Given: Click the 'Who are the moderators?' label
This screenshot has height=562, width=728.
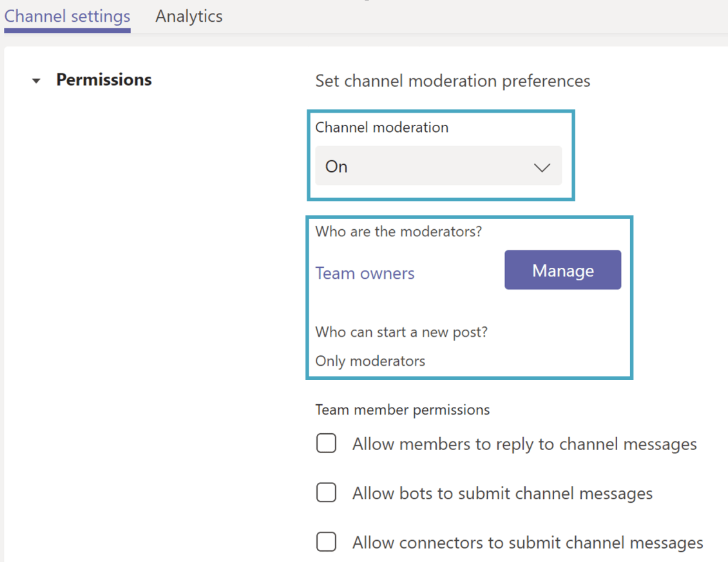Looking at the screenshot, I should point(398,231).
